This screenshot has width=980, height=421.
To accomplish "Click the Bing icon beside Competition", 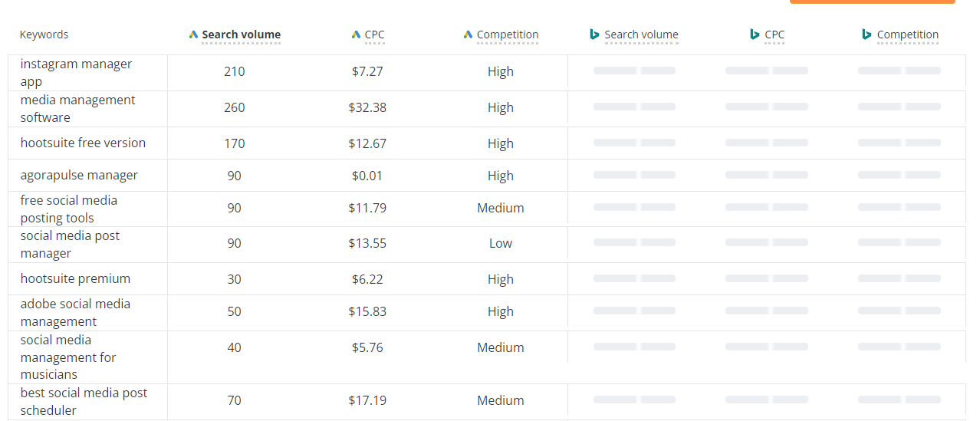I will click(867, 35).
